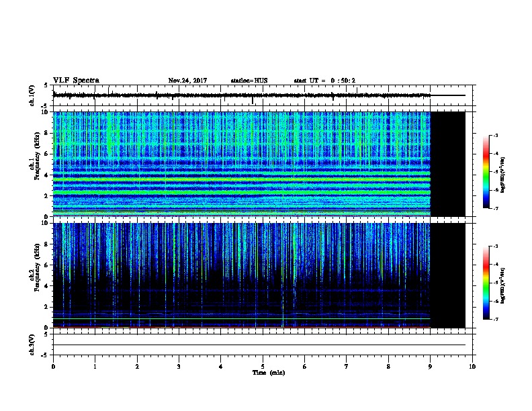Click the 'station=HUS' label

249,81
